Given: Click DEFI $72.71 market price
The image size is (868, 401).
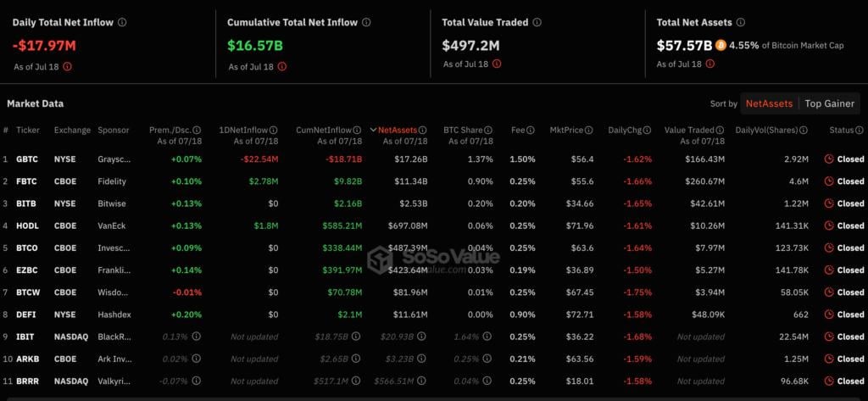Looking at the screenshot, I should (580, 315).
